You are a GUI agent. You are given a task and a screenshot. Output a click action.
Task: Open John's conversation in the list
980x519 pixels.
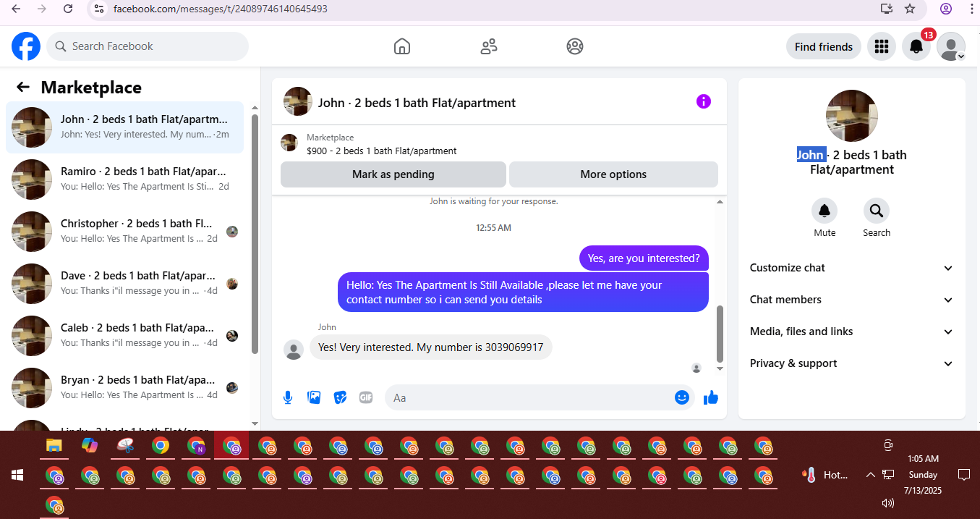(x=124, y=127)
